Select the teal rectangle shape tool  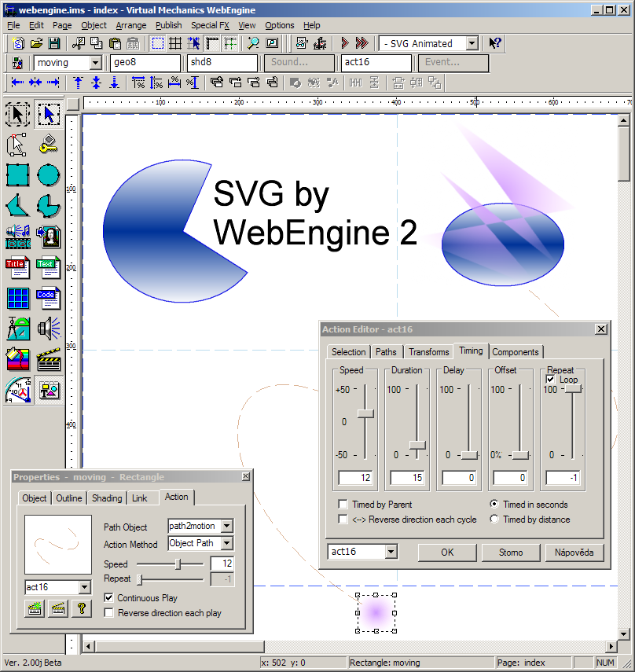tap(17, 174)
